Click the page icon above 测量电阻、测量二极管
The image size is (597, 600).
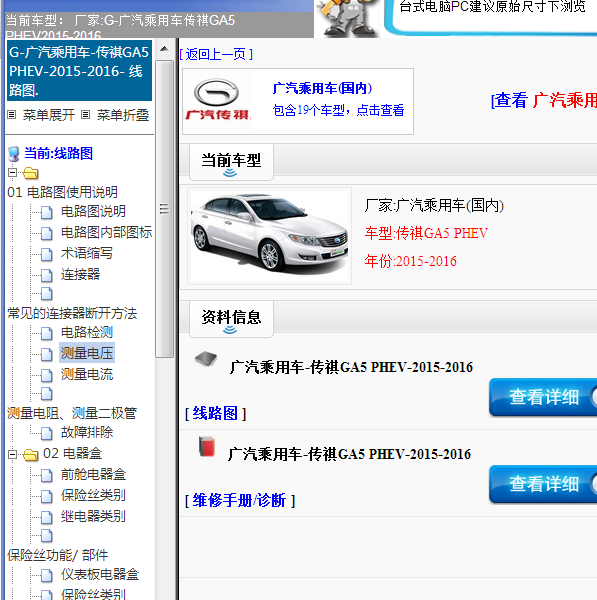47,394
